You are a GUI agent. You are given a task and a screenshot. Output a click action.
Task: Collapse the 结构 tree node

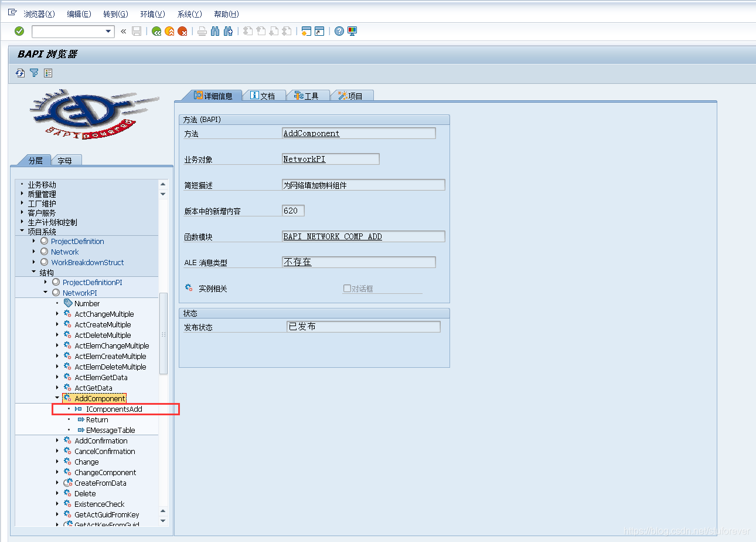point(34,272)
